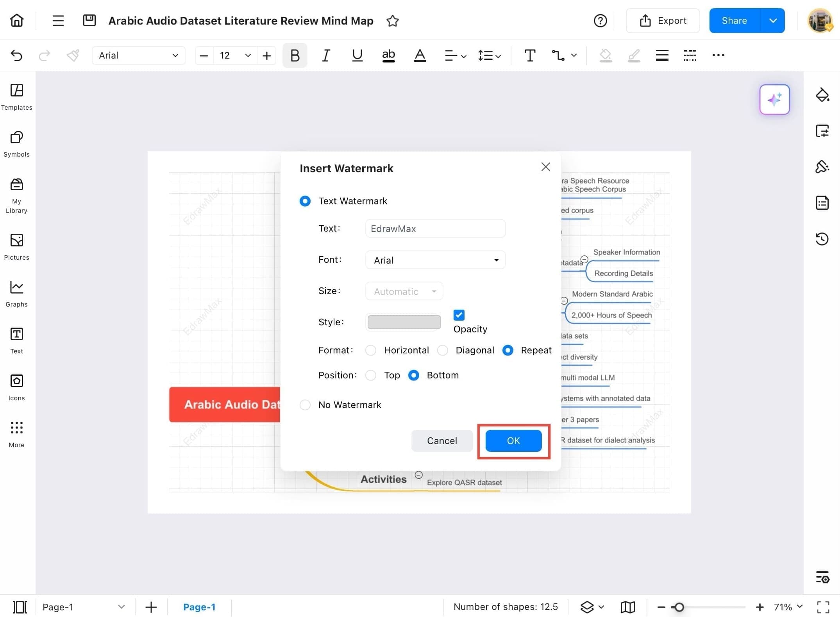
Task: Open version history on the right sidebar
Action: click(x=822, y=239)
